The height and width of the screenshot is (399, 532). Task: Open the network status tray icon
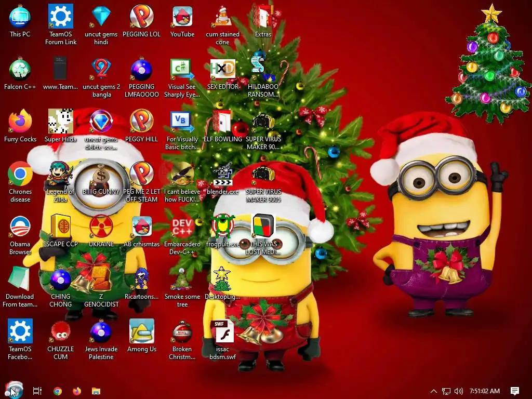click(x=446, y=391)
